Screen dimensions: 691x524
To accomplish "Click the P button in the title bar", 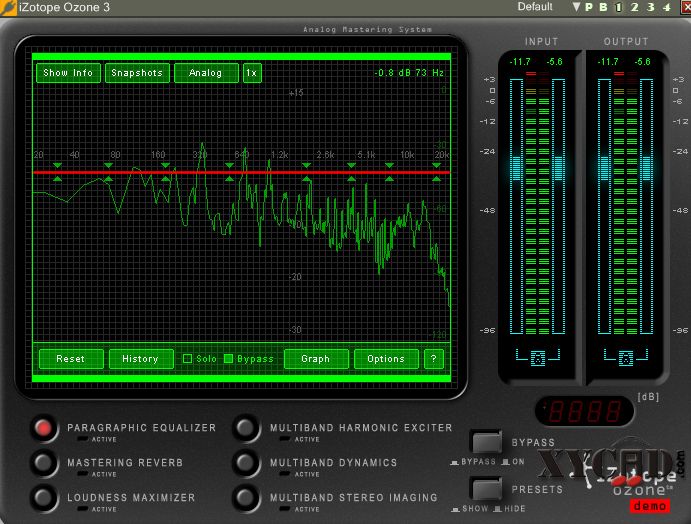I will pos(589,7).
